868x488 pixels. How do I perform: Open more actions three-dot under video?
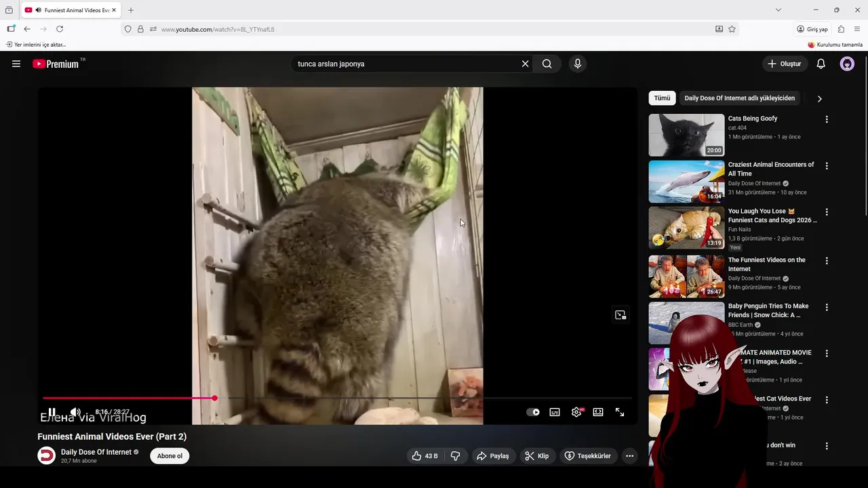pos(629,456)
